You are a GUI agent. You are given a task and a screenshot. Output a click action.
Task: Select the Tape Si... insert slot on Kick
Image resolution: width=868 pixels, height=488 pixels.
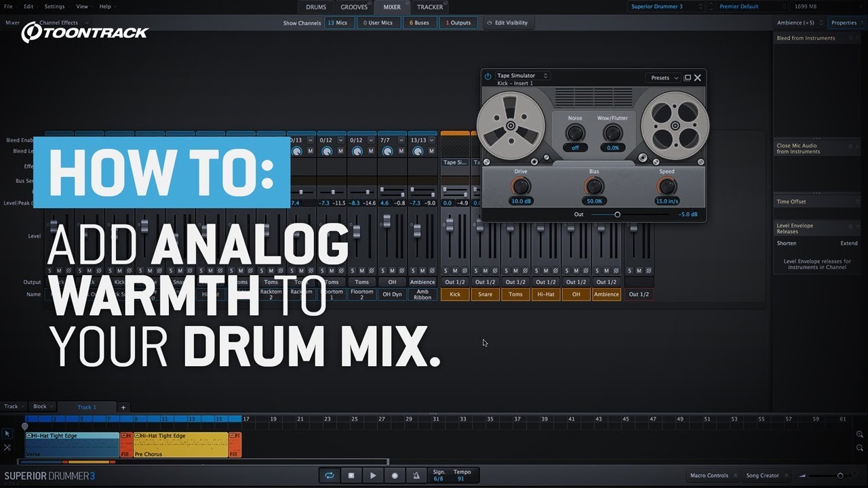point(455,163)
